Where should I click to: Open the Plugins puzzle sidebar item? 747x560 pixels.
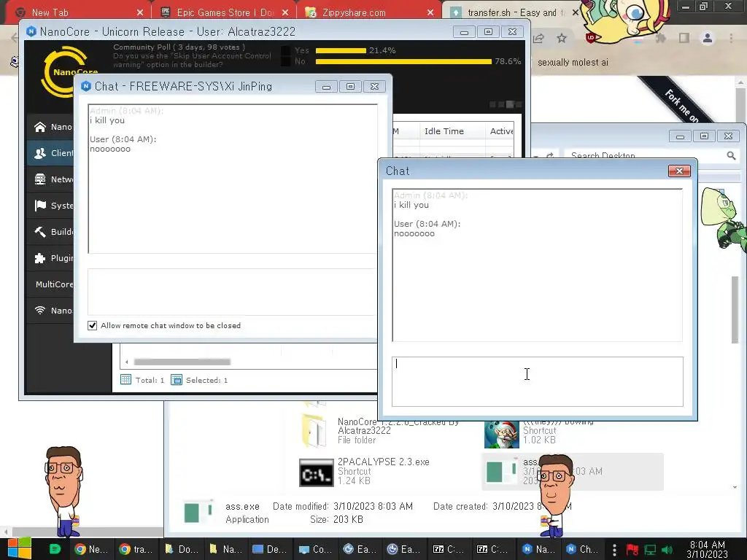50,258
